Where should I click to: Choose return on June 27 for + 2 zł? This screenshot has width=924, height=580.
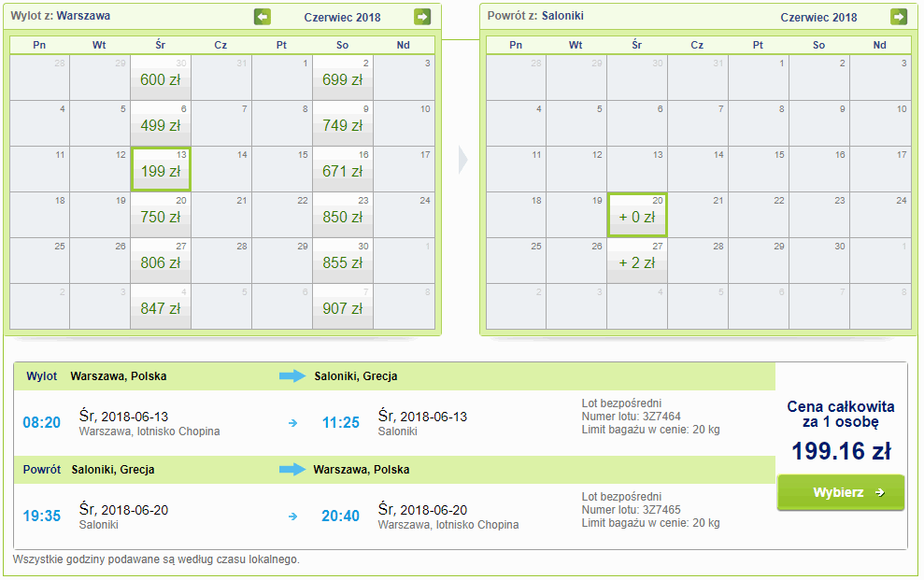(x=637, y=262)
